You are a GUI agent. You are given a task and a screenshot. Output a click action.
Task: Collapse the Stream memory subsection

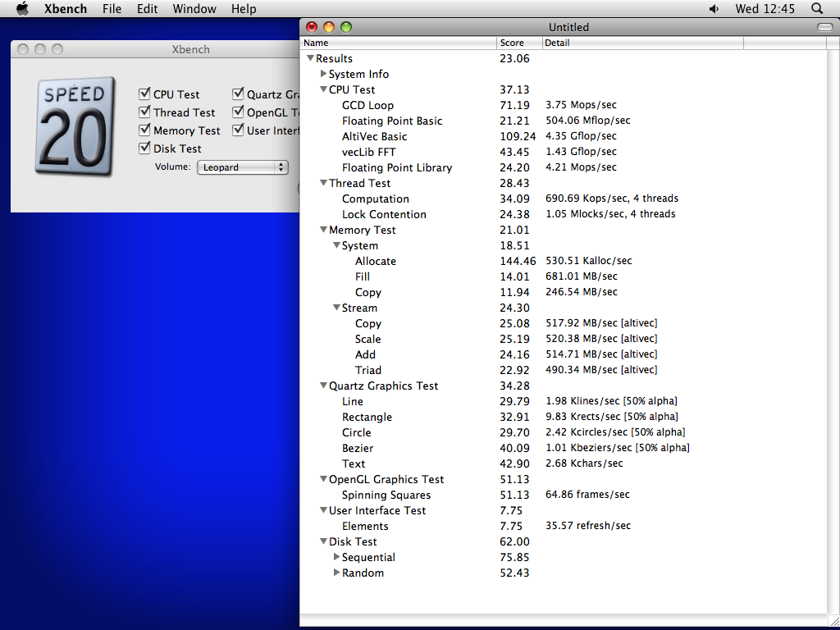tap(336, 308)
